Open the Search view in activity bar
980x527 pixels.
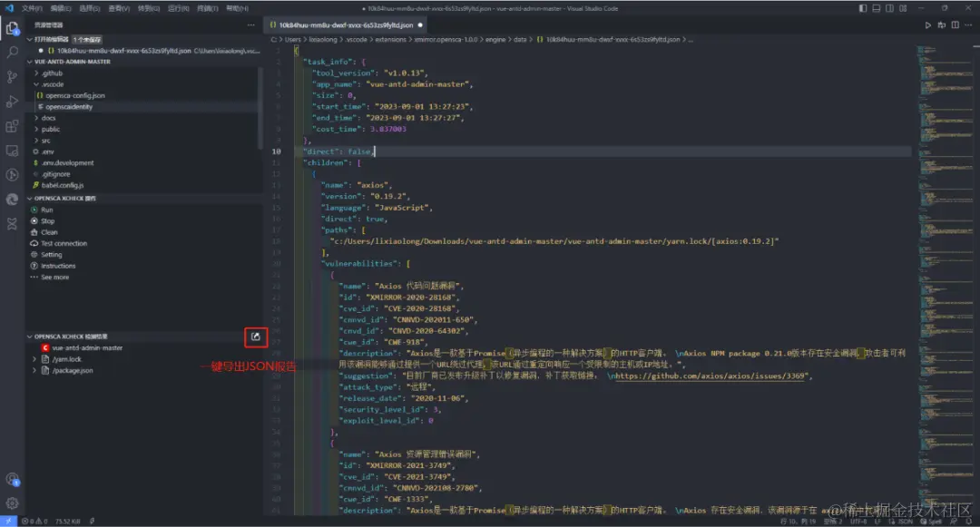click(12, 53)
